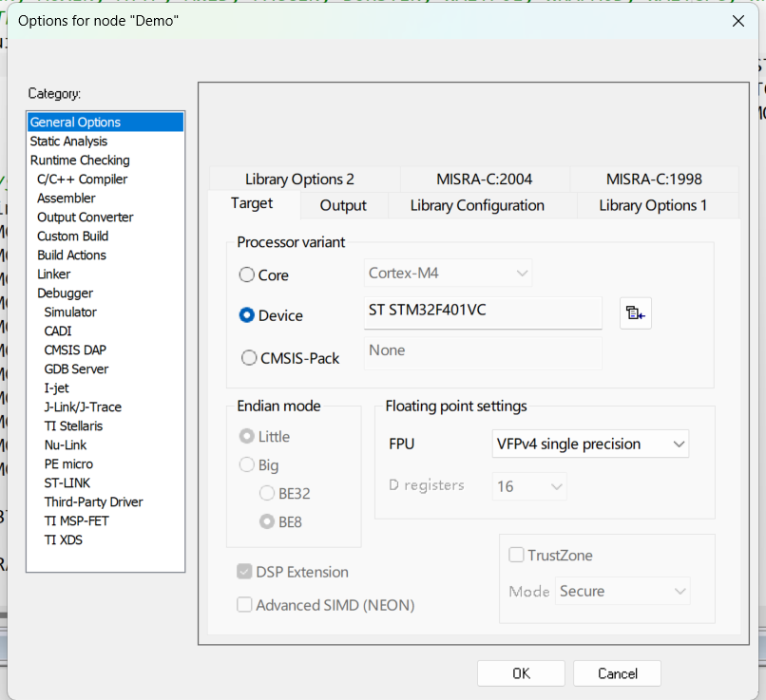Open the D registers dropdown

(529, 486)
